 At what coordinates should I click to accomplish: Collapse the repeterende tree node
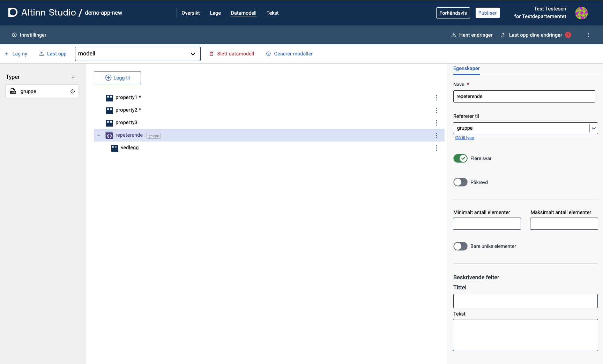(99, 135)
